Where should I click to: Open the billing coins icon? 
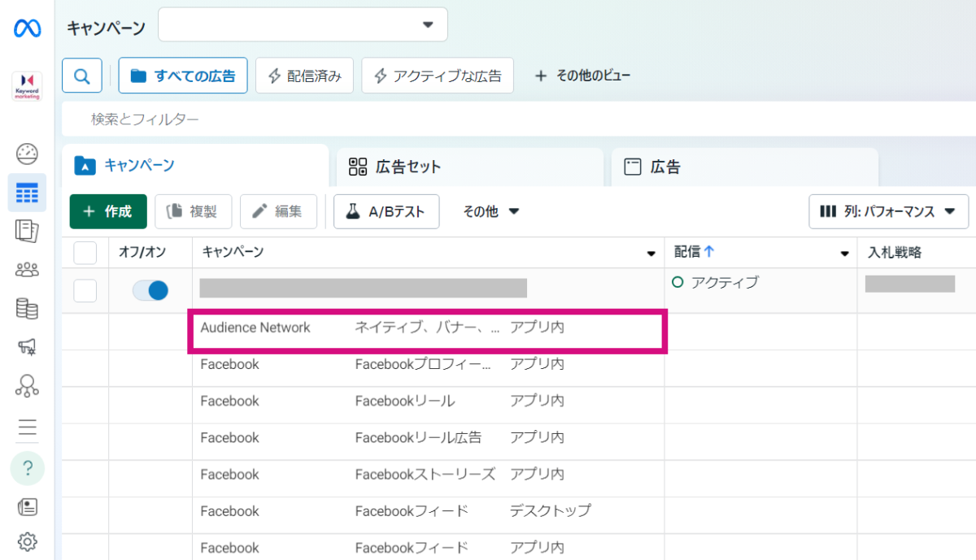point(27,309)
